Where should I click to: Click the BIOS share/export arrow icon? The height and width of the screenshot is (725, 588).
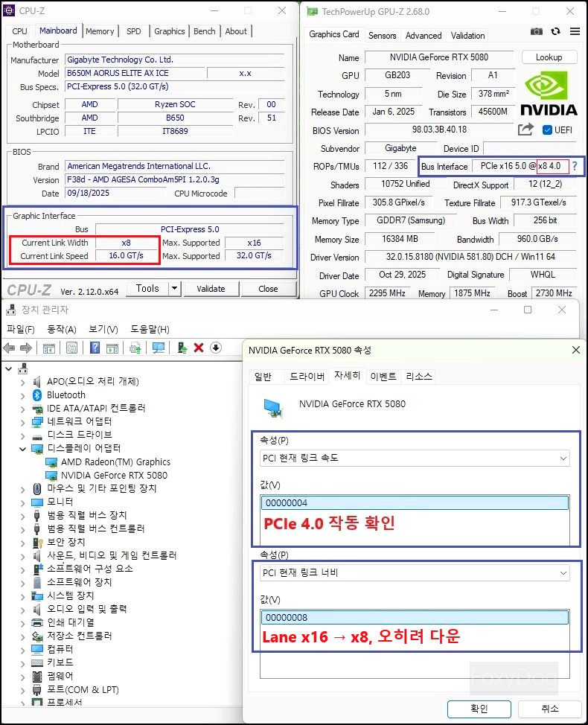tap(525, 130)
